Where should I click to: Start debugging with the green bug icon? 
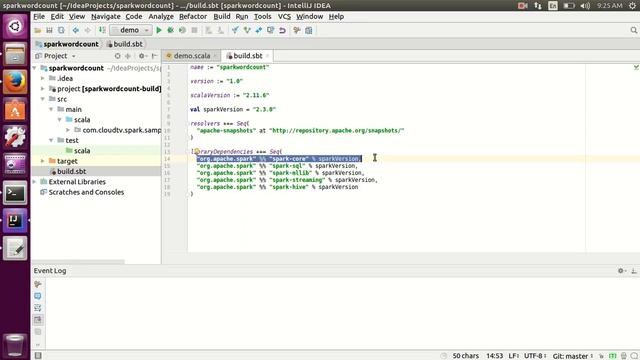tap(171, 30)
